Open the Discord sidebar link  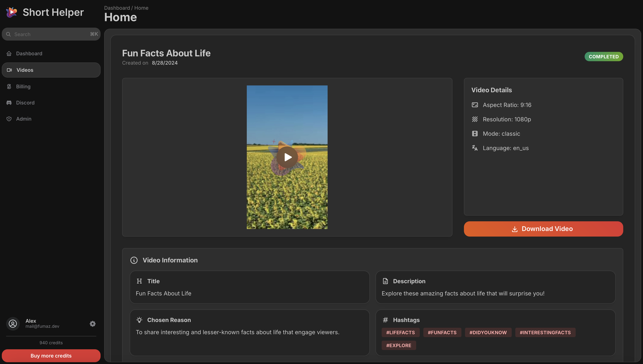click(25, 103)
